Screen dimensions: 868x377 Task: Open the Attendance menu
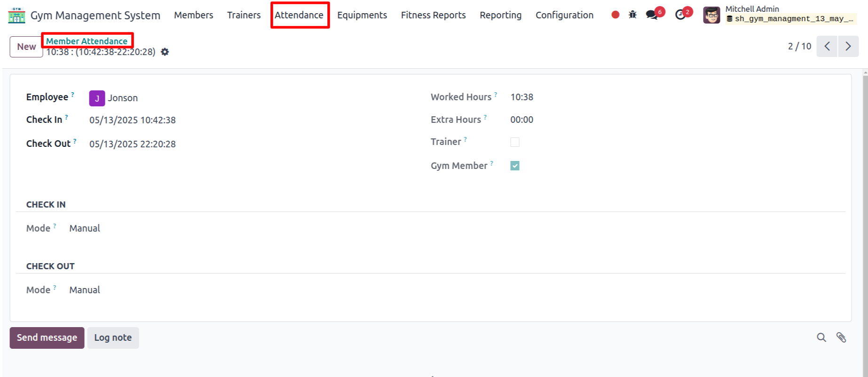pos(299,15)
